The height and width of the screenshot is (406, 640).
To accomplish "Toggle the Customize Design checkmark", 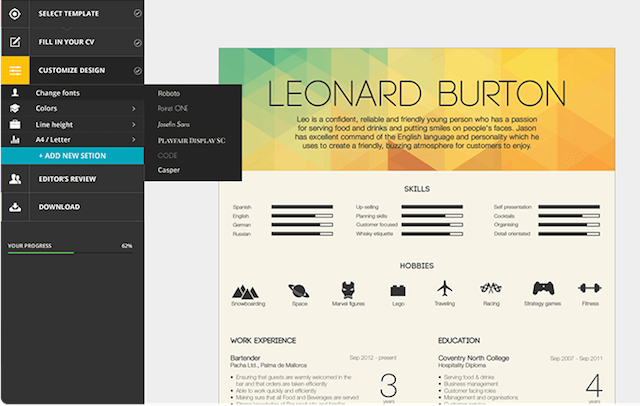I will click(138, 71).
